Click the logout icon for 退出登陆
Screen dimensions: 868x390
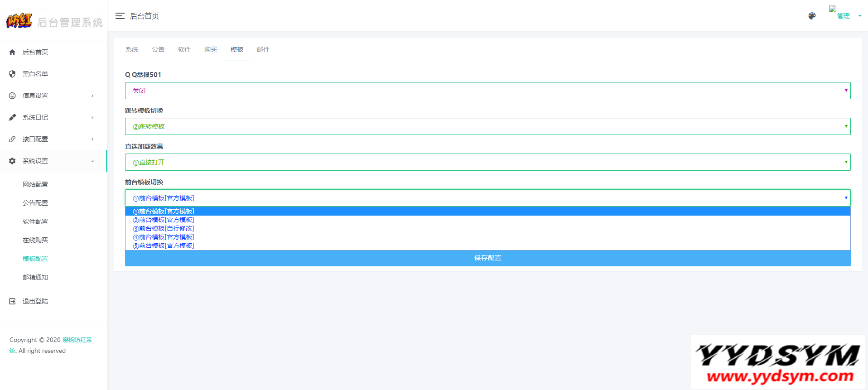point(12,301)
